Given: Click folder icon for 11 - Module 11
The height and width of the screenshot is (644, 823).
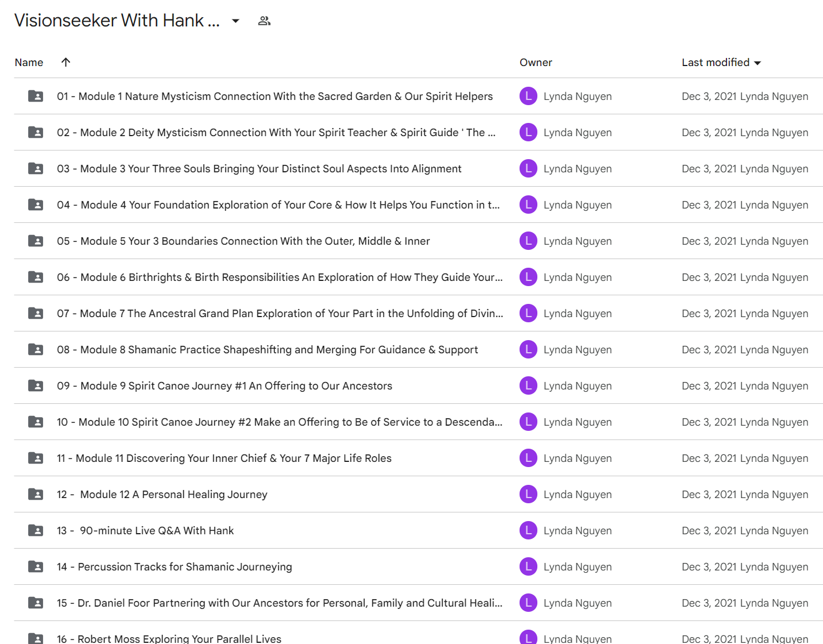Looking at the screenshot, I should pos(36,458).
